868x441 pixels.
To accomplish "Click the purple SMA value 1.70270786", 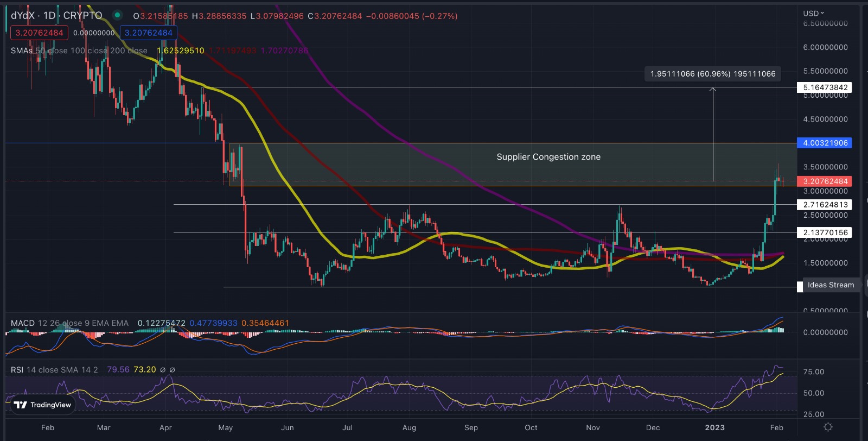I will (284, 51).
